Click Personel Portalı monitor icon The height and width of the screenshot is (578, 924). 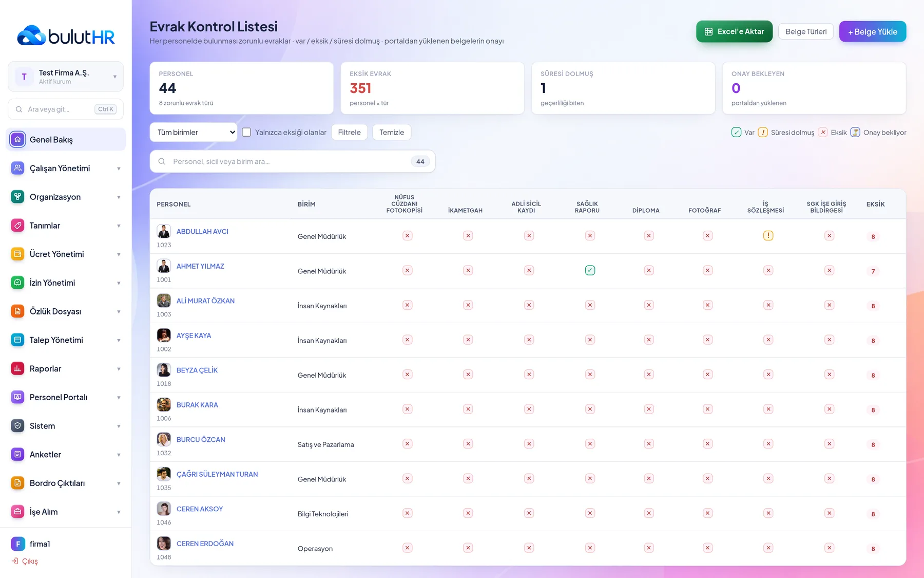(x=17, y=397)
